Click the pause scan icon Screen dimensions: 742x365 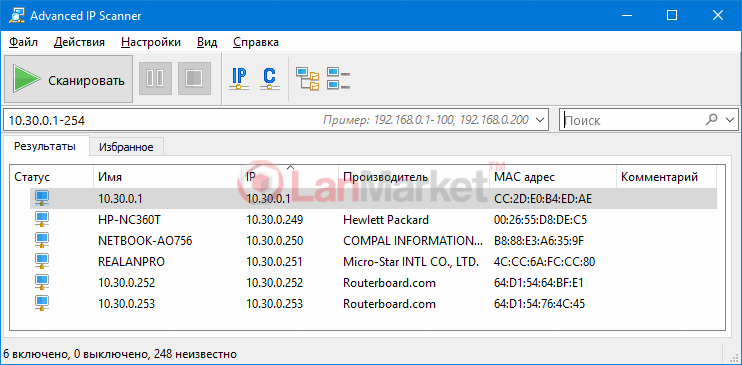[155, 78]
